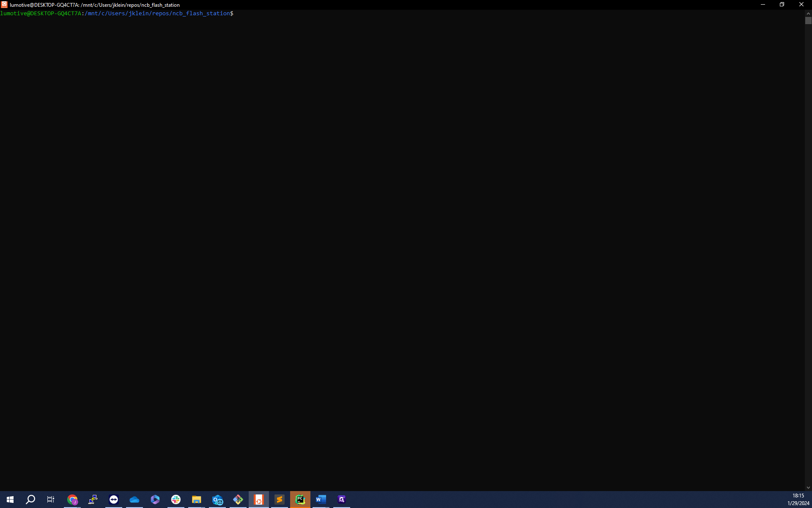Close the terminal window

801,5
